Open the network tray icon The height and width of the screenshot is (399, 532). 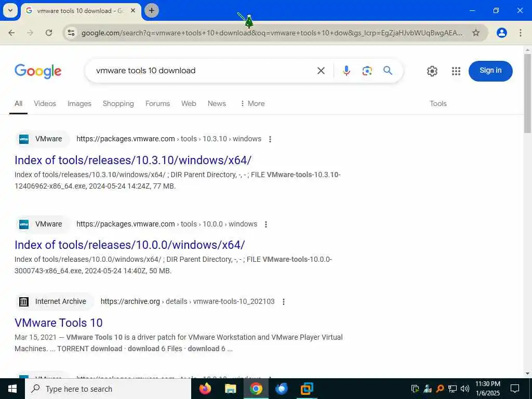click(x=453, y=389)
